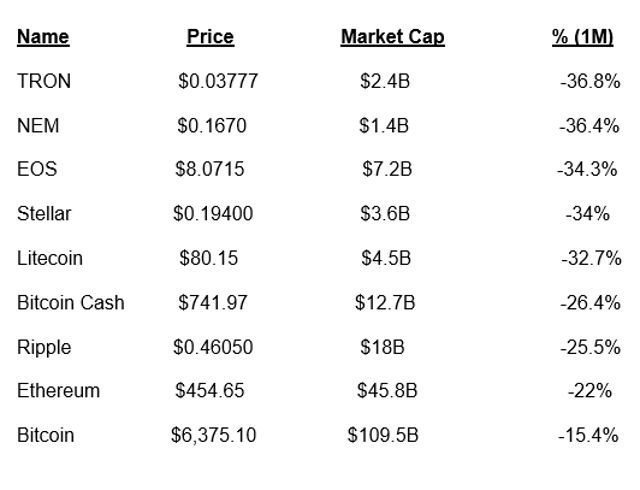Select Ethereum in the Name column

click(x=58, y=391)
